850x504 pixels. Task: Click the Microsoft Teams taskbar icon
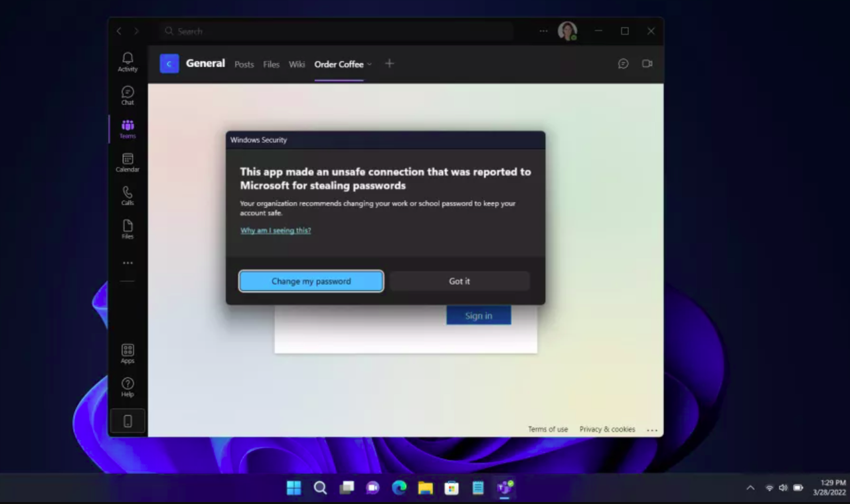tap(505, 488)
